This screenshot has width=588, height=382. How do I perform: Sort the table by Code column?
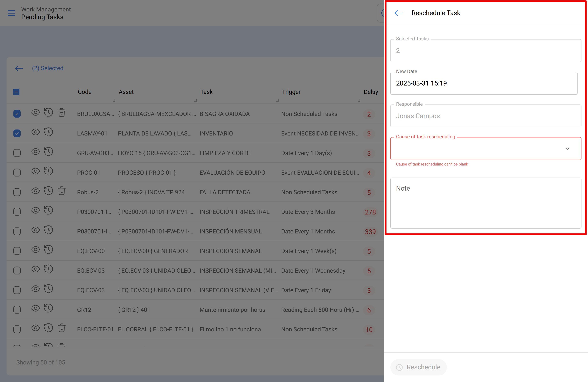point(85,92)
